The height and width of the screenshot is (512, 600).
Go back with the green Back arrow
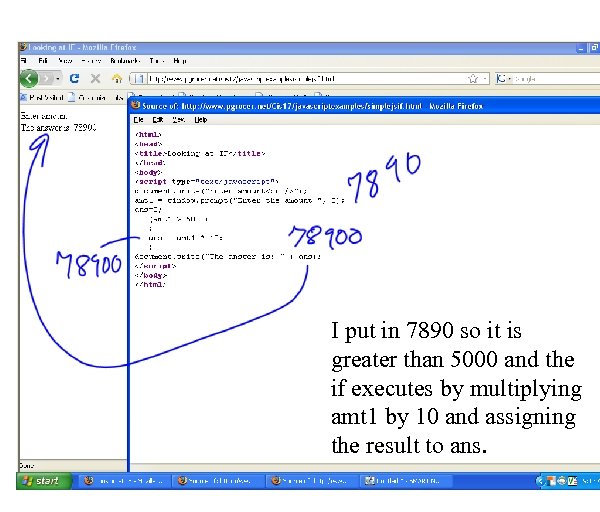(x=29, y=78)
